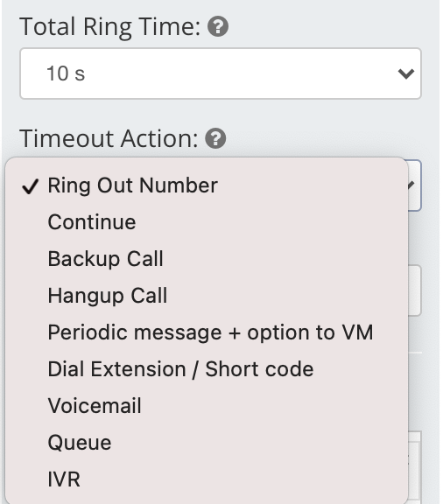The width and height of the screenshot is (443, 504).
Task: Click help icon beside Total Ring Time
Action: pyautogui.click(x=218, y=26)
